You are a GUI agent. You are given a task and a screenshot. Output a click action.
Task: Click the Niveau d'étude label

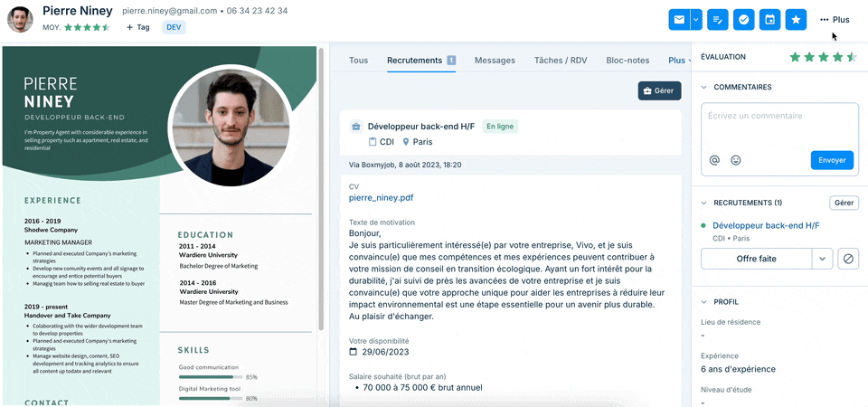point(726,389)
